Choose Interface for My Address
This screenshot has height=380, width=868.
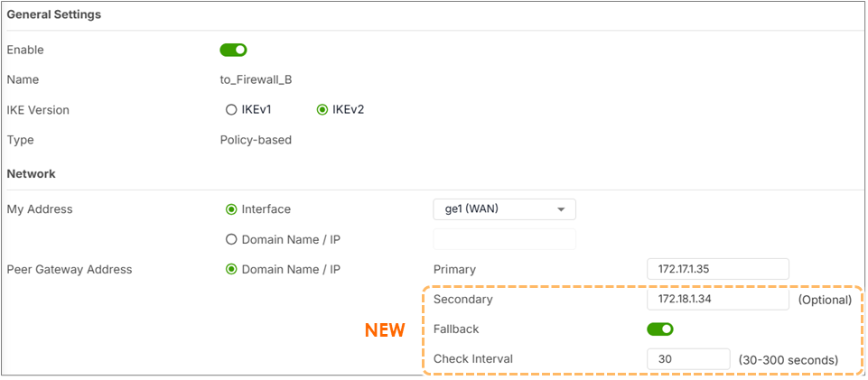(x=231, y=209)
